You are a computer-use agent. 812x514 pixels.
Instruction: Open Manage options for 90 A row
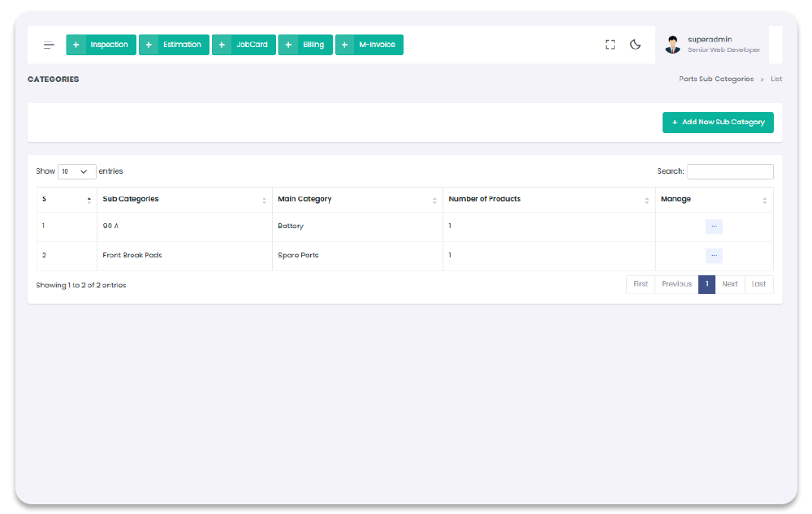tap(714, 227)
